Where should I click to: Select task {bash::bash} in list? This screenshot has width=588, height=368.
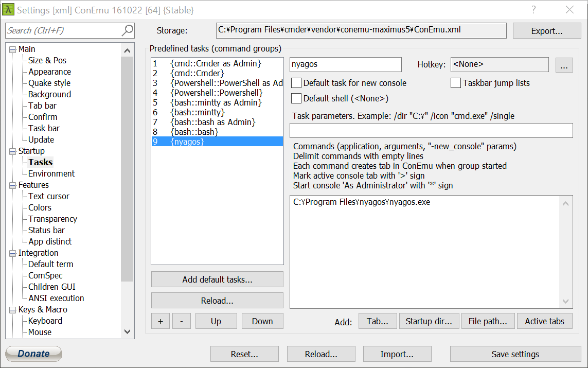pyautogui.click(x=217, y=132)
